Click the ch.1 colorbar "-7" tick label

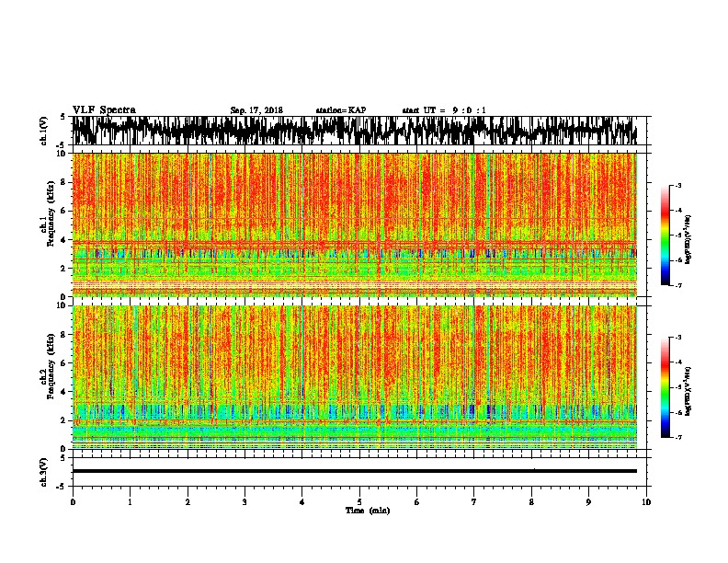pos(678,285)
